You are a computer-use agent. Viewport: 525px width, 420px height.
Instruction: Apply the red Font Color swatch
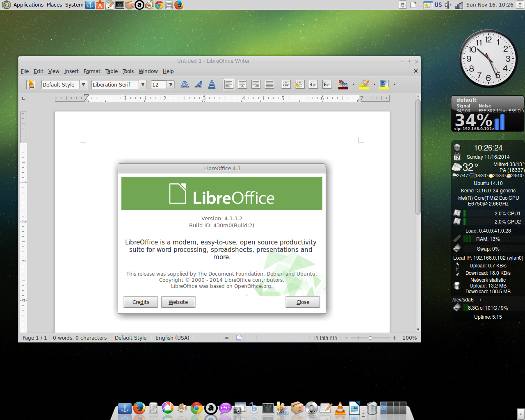pos(343,84)
